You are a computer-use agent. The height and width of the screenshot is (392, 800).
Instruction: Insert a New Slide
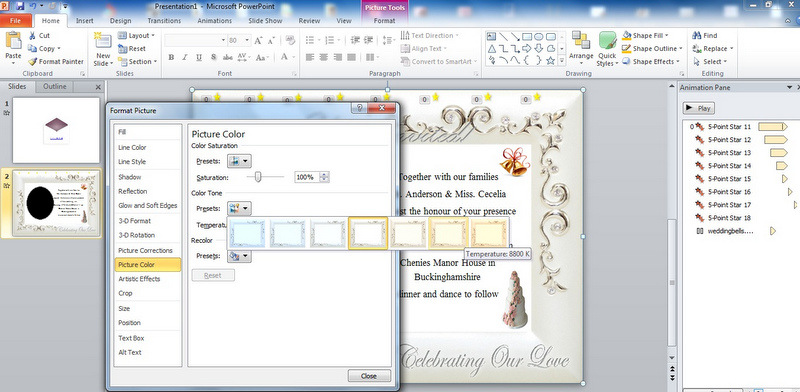point(103,50)
